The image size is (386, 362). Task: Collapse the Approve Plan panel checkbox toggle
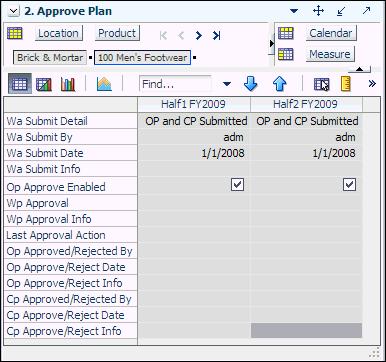(x=13, y=11)
